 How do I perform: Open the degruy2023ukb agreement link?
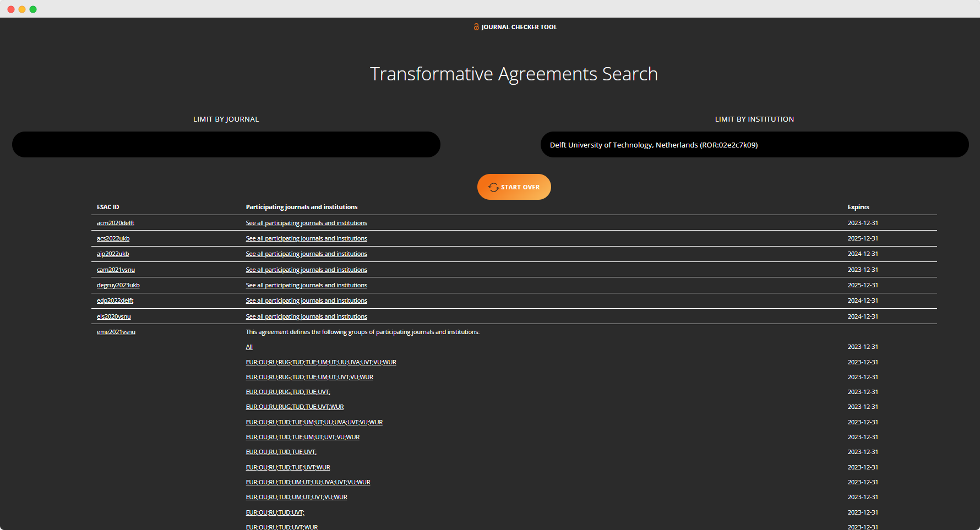point(118,285)
